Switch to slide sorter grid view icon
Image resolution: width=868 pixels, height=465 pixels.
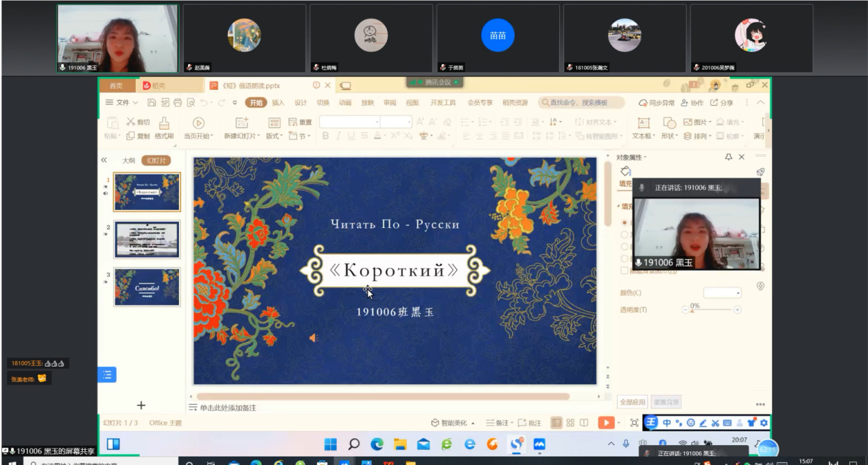[x=570, y=423]
